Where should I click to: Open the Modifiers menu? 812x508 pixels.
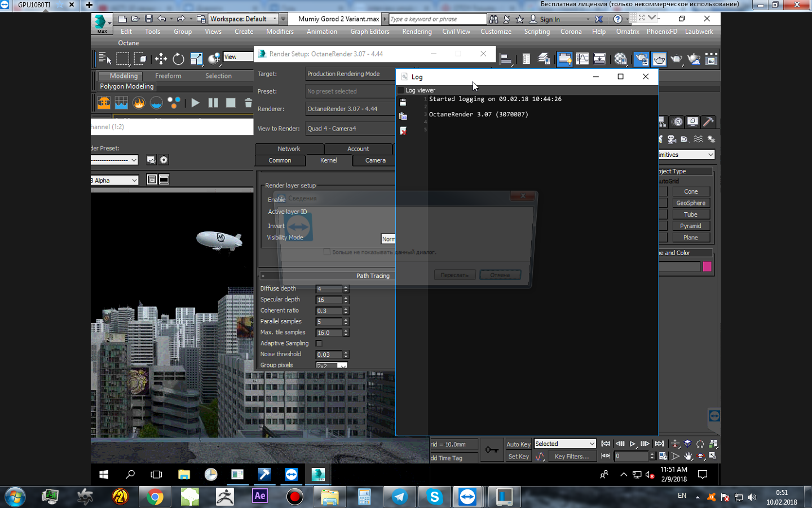(280, 32)
